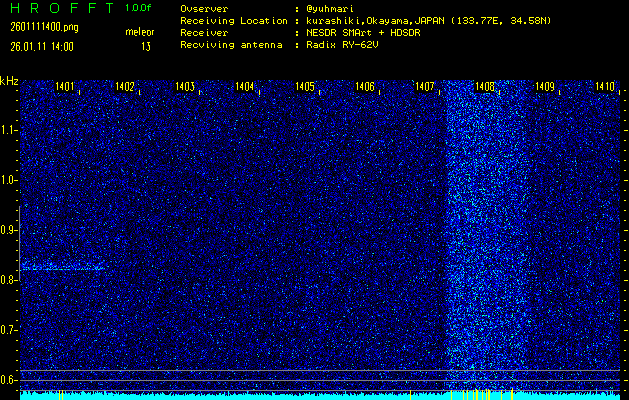Click the 1.1 kHz axis label
Viewport: 629px width, 400px height.
8,130
